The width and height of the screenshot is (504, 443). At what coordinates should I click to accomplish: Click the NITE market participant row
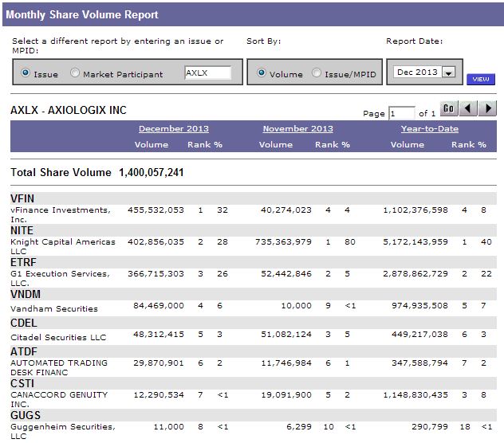(x=22, y=230)
